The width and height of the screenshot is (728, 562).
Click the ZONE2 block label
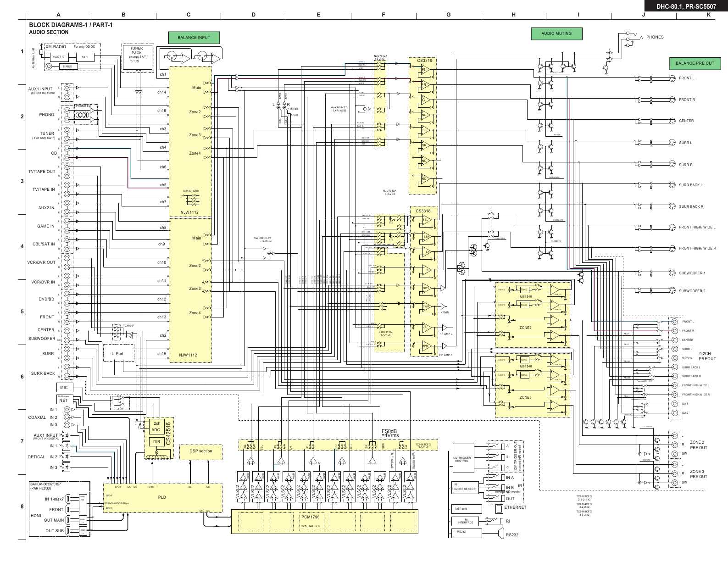point(525,328)
